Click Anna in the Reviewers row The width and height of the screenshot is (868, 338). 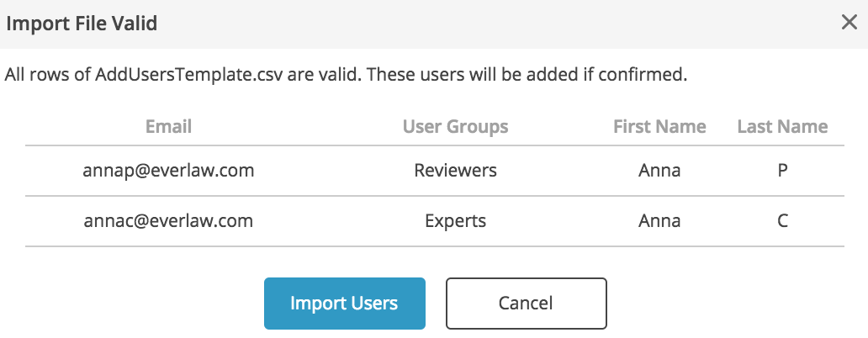point(659,170)
